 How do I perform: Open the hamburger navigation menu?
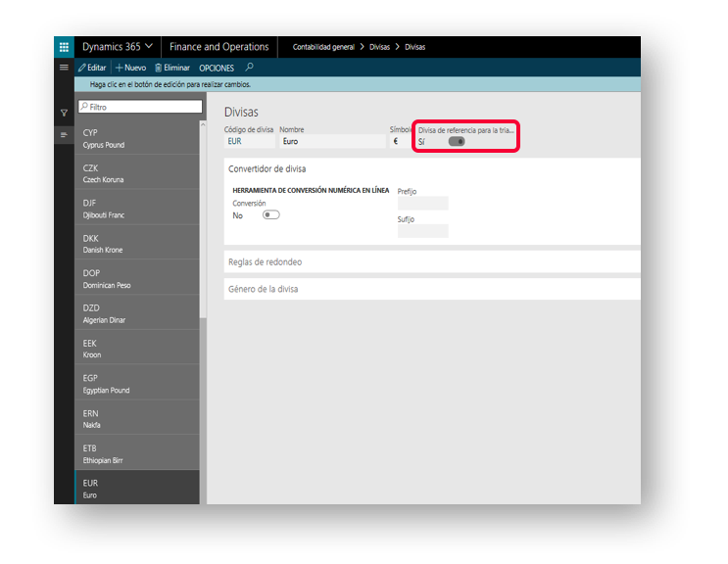[64, 68]
